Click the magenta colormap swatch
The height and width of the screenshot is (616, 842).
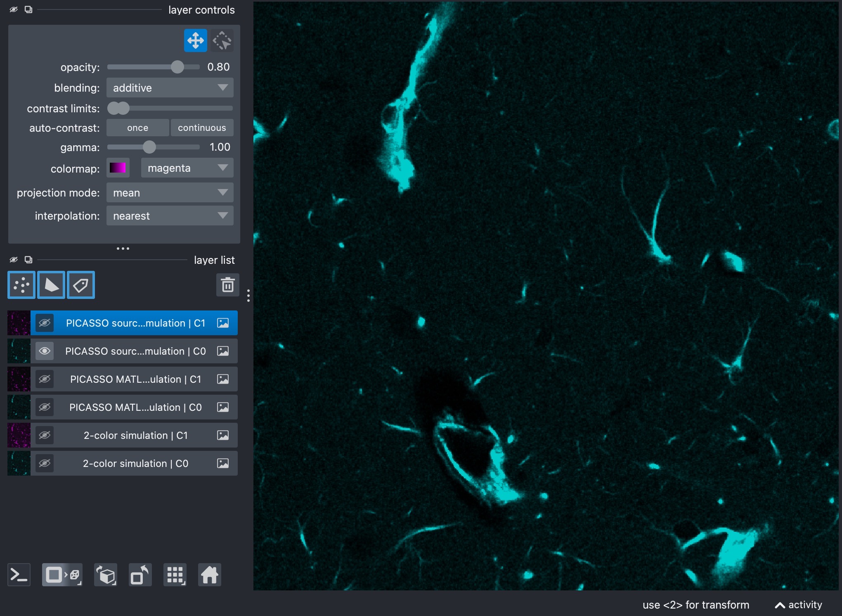[118, 168]
